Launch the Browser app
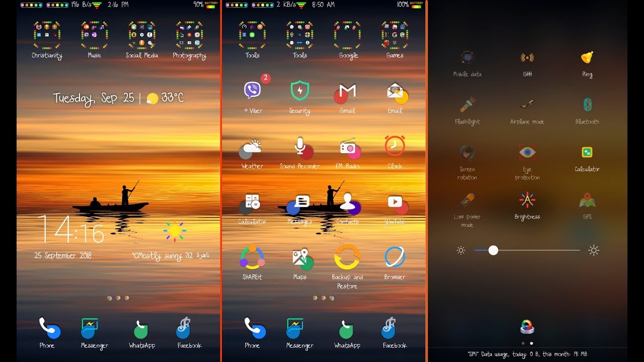 pos(395,257)
